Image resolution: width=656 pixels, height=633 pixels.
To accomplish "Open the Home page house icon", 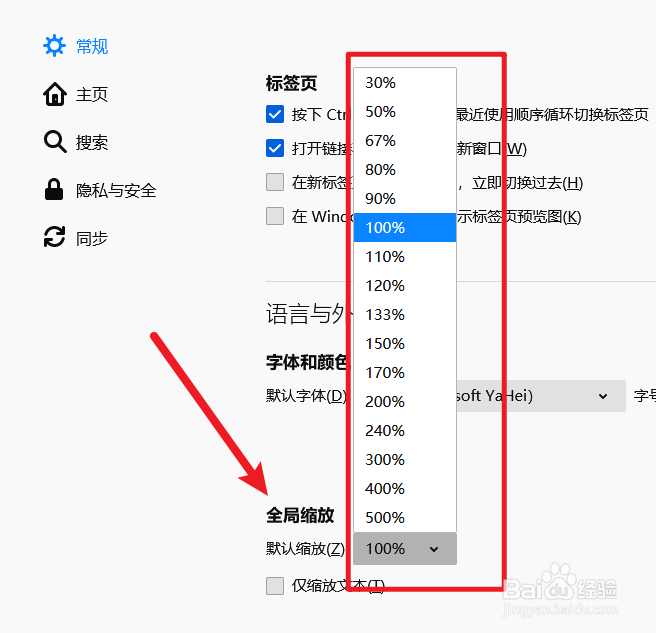I will point(55,94).
